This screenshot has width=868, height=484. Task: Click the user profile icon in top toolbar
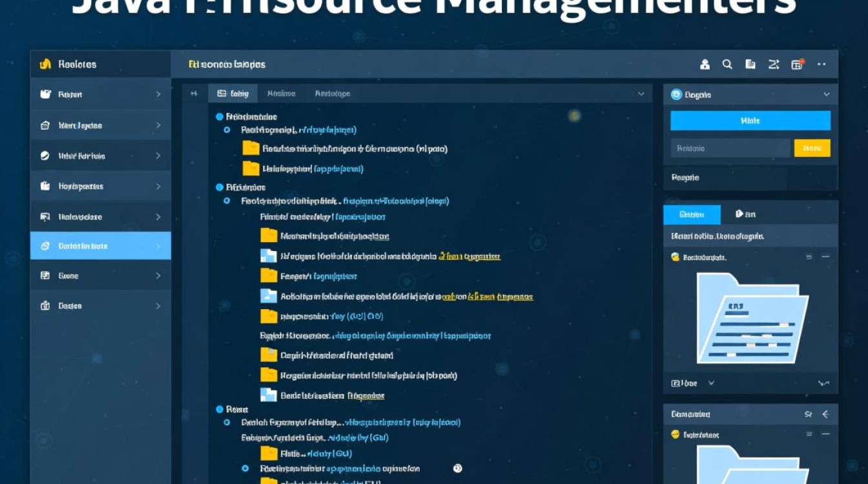(705, 65)
